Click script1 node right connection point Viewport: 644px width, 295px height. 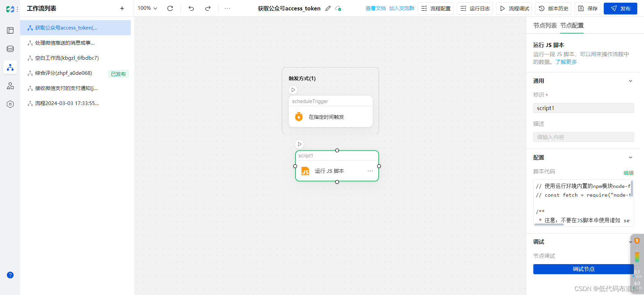click(379, 166)
